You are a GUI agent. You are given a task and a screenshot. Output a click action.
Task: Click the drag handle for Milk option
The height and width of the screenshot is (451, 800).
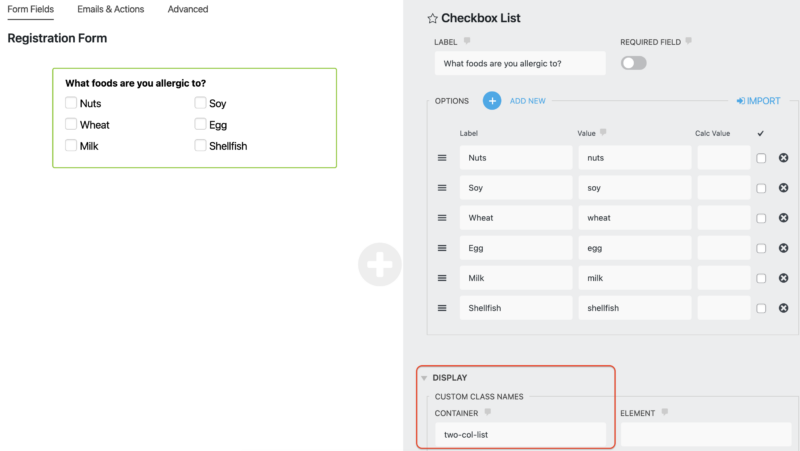pos(441,278)
